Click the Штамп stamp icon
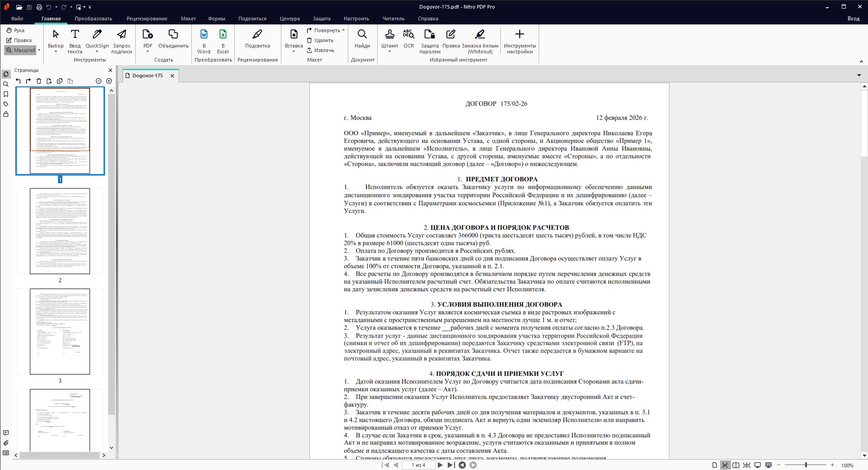Image resolution: width=868 pixels, height=470 pixels. 389,34
